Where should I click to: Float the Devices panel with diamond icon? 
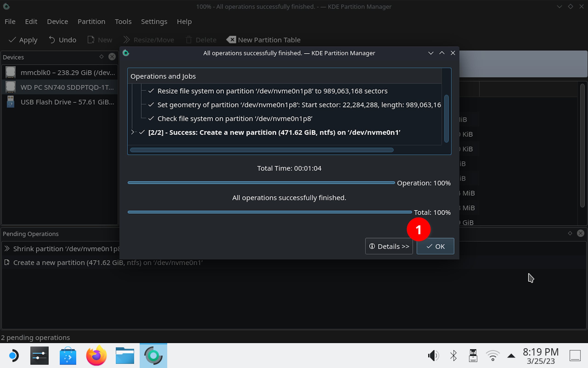102,57
